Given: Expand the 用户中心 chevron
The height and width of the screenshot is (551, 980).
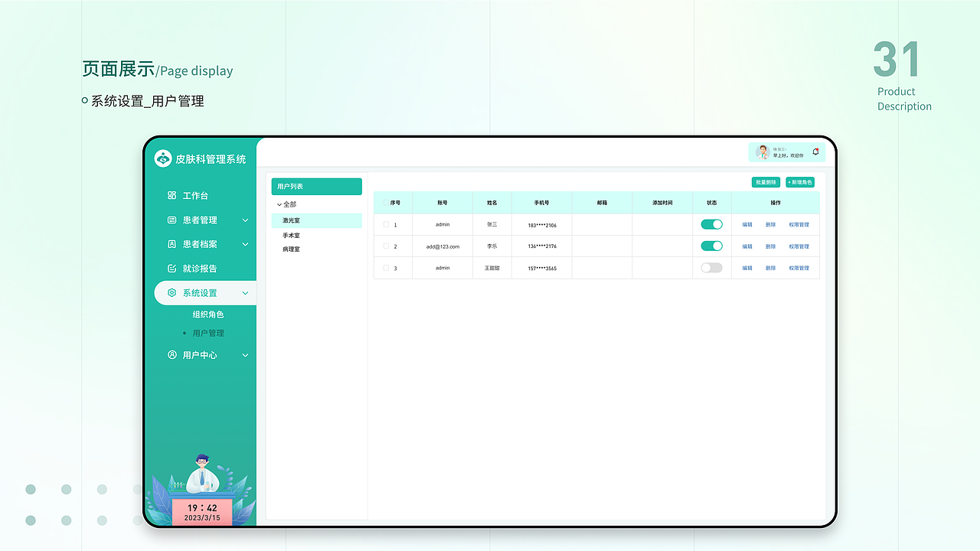Looking at the screenshot, I should click(x=245, y=355).
